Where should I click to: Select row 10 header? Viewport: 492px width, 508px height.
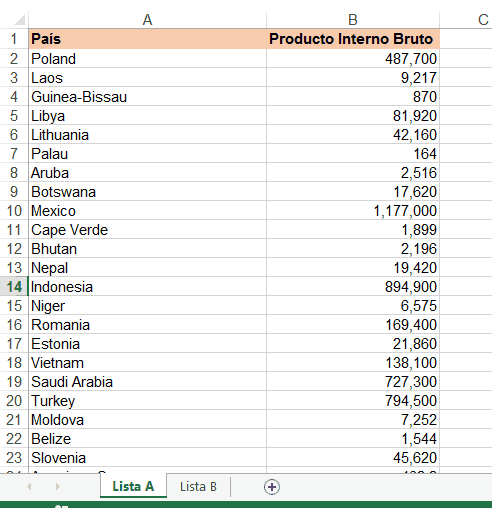[14, 211]
